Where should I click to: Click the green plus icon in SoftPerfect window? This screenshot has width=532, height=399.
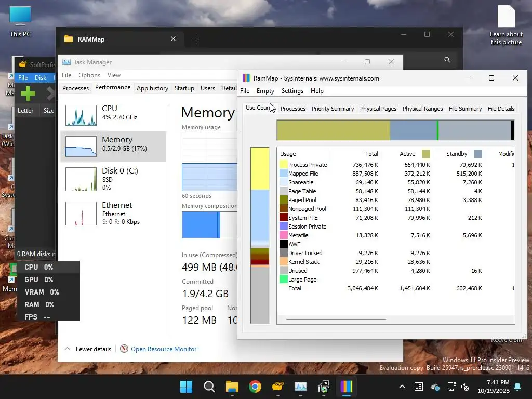coord(28,94)
